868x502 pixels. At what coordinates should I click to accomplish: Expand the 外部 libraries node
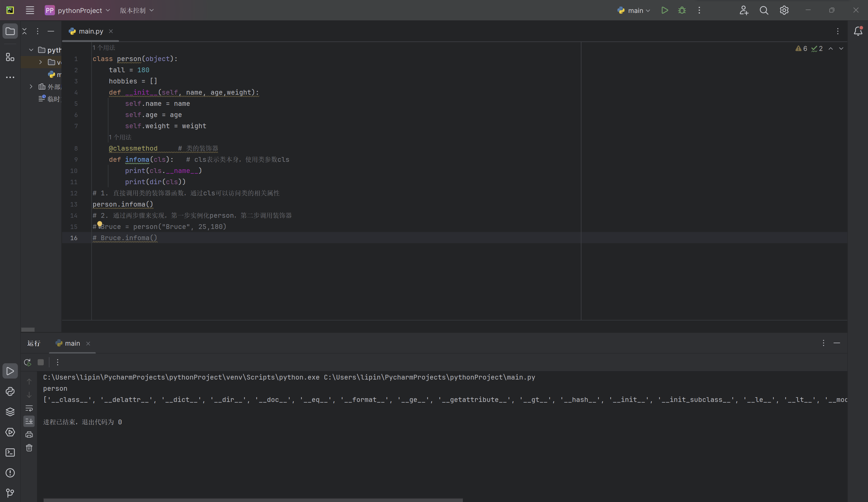coord(31,87)
